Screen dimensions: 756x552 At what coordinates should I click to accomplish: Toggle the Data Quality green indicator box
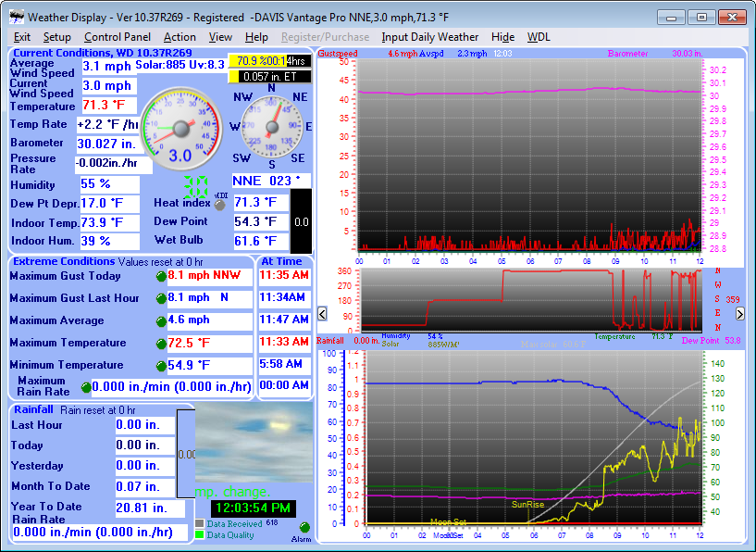pyautogui.click(x=199, y=534)
